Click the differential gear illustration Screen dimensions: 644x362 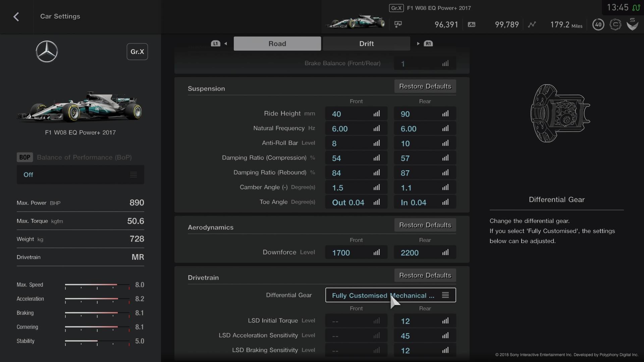[x=560, y=113]
